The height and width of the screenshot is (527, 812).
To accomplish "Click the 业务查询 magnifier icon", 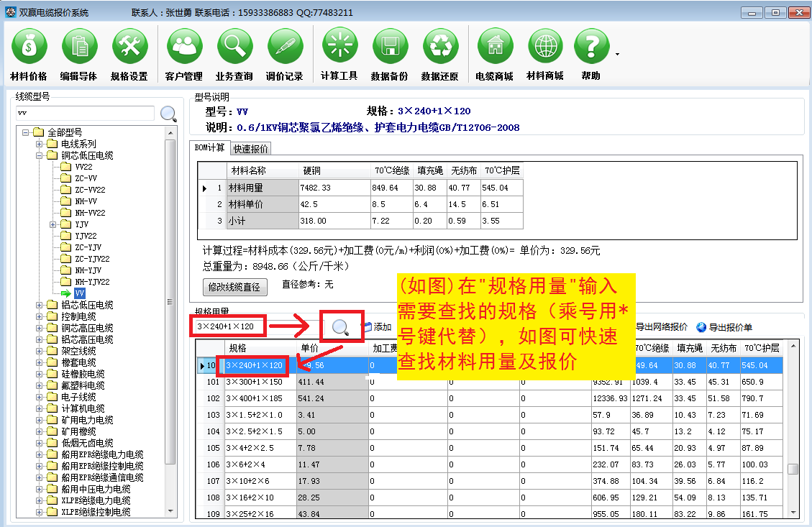I will [x=234, y=47].
